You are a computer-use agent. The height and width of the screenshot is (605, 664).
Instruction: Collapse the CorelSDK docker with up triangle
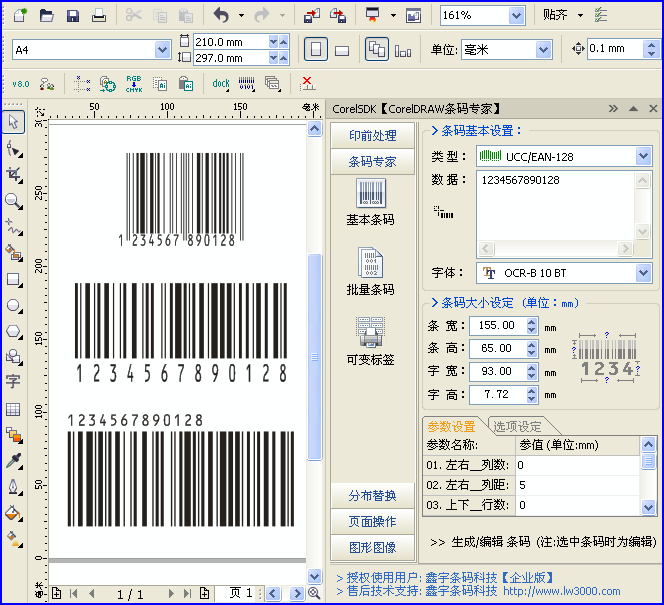(x=634, y=109)
